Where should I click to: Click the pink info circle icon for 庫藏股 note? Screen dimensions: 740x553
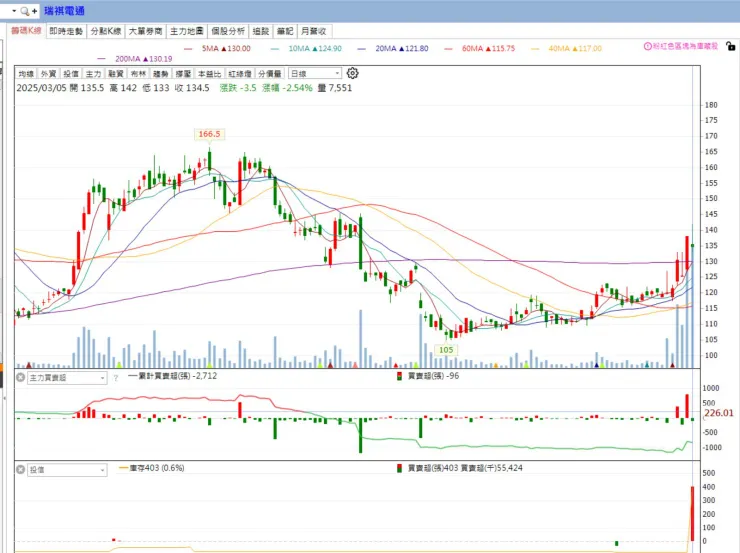648,46
